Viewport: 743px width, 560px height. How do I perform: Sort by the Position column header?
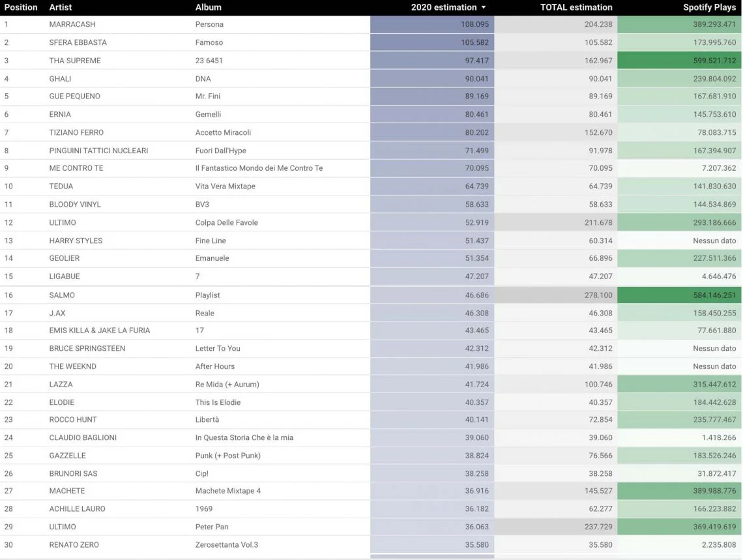21,8
